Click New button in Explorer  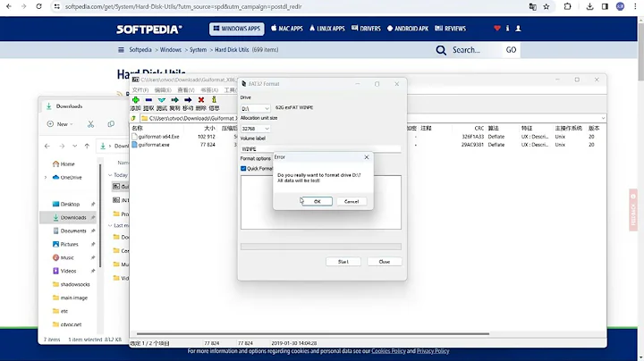60,124
